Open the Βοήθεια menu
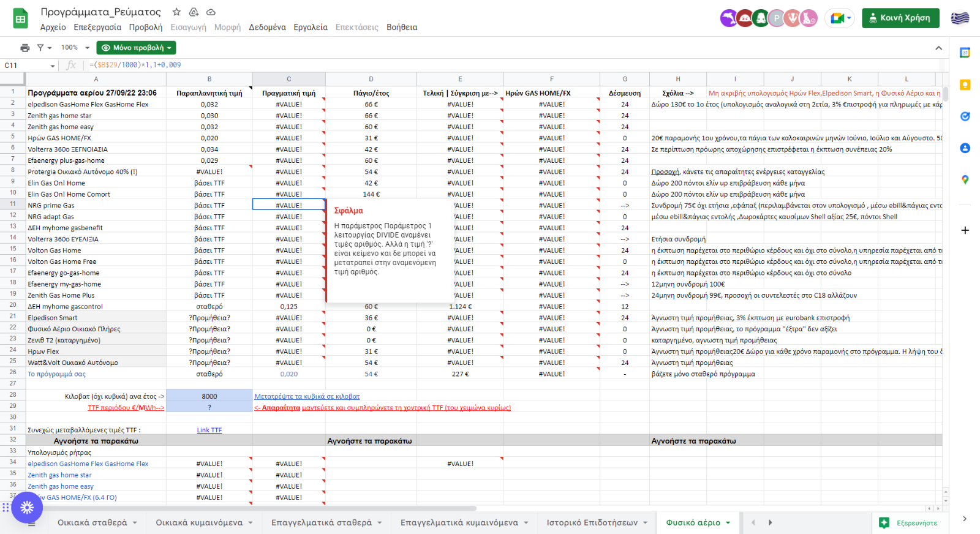980x534 pixels. tap(402, 28)
